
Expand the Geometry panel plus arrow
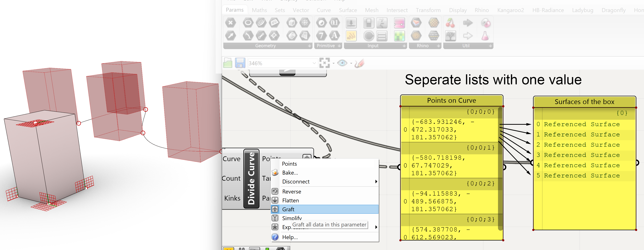click(x=310, y=46)
